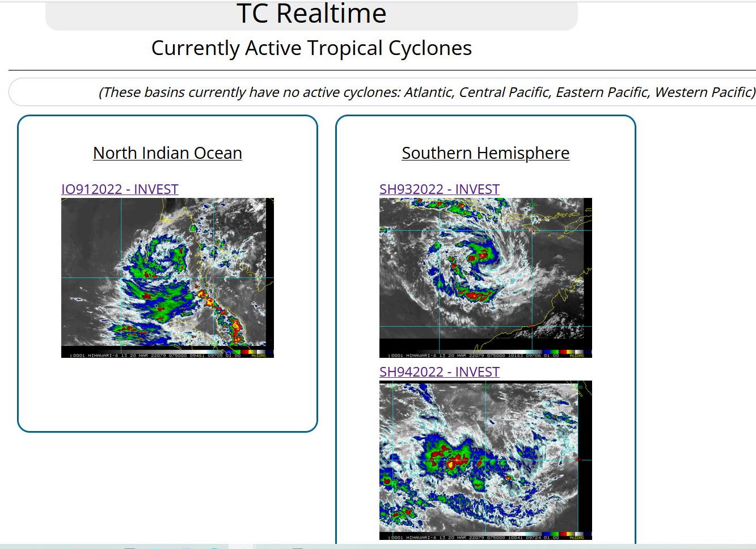
Task: Follow the SH942022 - INVEST link
Action: click(x=439, y=372)
